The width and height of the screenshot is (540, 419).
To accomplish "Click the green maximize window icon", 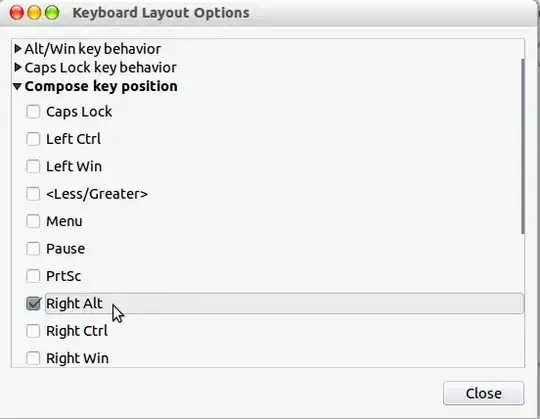I will click(52, 13).
